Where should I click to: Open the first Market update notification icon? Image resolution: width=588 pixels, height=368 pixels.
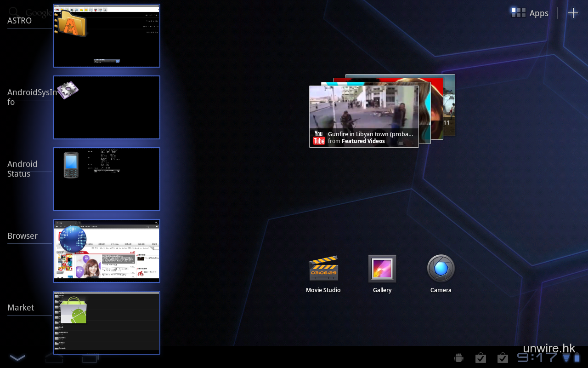481,358
